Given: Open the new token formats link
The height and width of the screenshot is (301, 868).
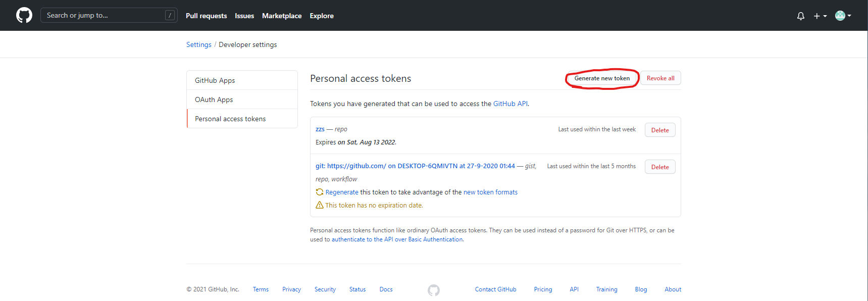Looking at the screenshot, I should 490,192.
